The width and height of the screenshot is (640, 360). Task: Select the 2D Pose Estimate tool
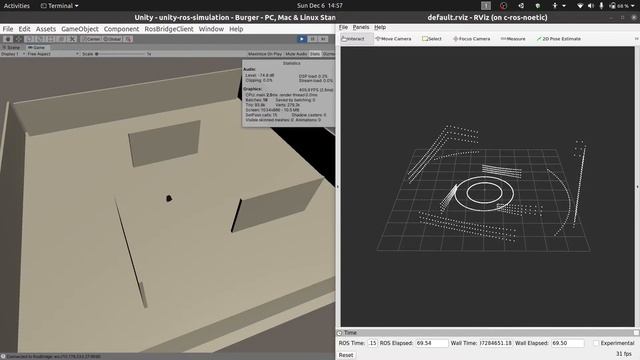[559, 39]
